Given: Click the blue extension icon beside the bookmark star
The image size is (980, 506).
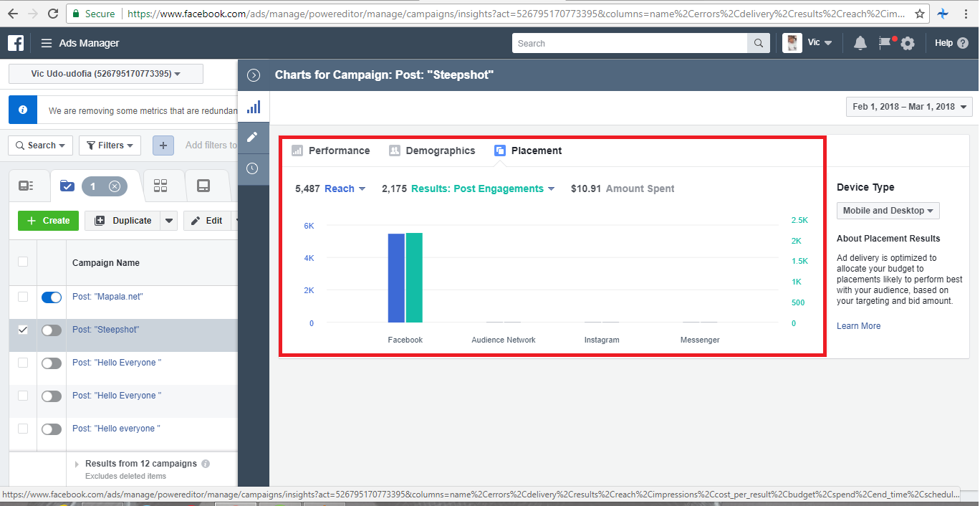Looking at the screenshot, I should pos(943,14).
